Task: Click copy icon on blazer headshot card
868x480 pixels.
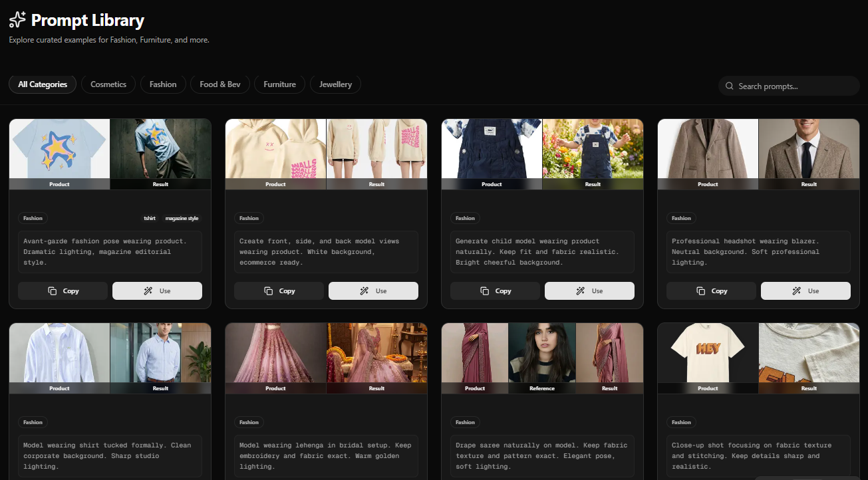Action: 700,291
